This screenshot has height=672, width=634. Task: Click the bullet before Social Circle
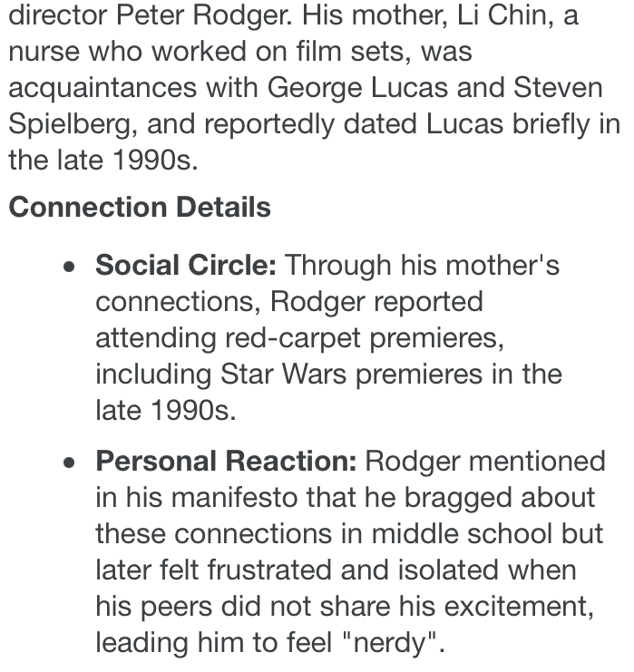pos(69,268)
